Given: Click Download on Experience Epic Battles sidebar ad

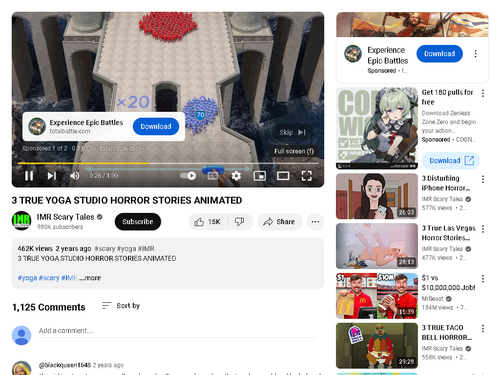Looking at the screenshot, I should point(439,54).
